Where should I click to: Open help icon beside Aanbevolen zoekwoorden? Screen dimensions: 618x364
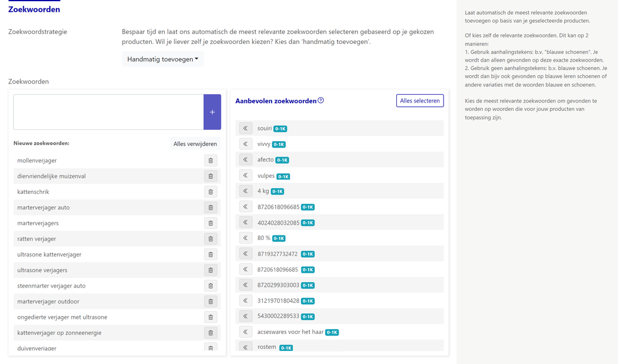tap(321, 100)
